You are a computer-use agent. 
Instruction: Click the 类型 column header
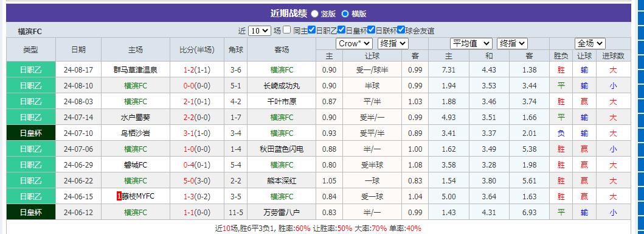31,50
